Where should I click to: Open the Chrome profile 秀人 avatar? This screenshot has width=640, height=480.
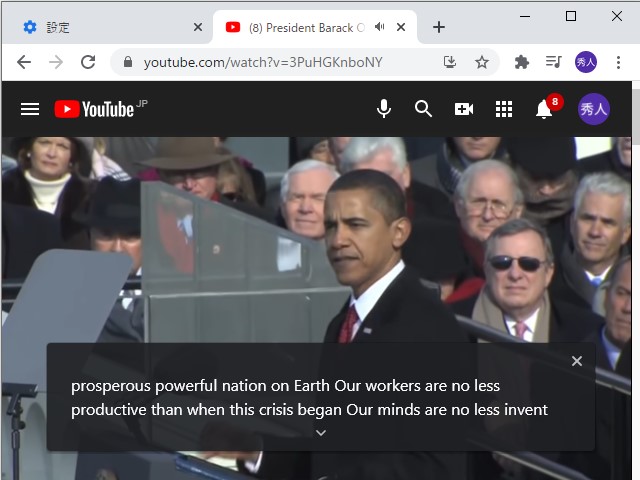pos(586,62)
